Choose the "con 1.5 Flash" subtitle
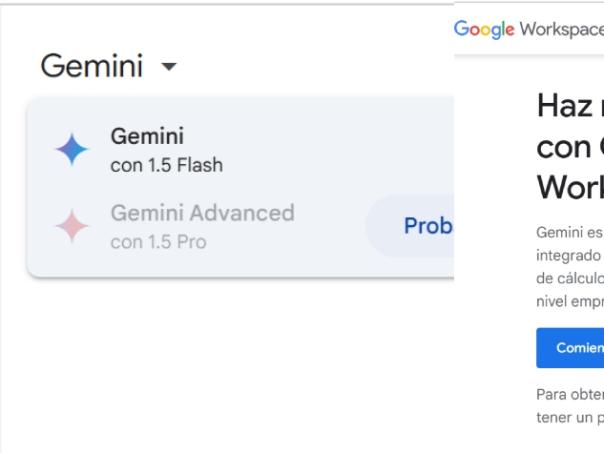The height and width of the screenshot is (453, 604). 166,165
